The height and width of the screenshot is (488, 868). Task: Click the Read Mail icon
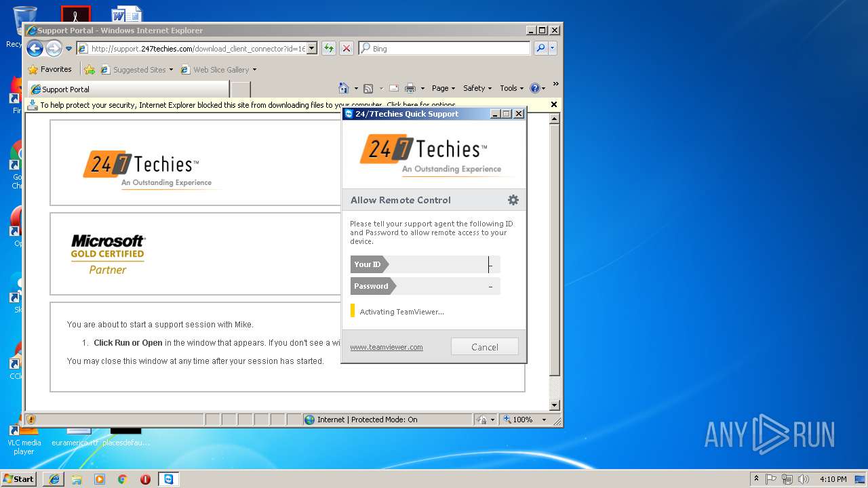[x=393, y=88]
